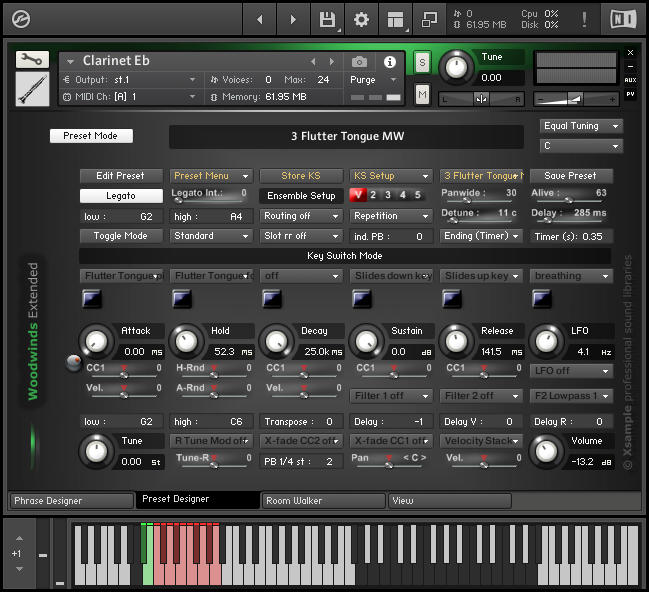Open instrument edit mode with wrench icon
The image size is (649, 592).
tap(32, 60)
